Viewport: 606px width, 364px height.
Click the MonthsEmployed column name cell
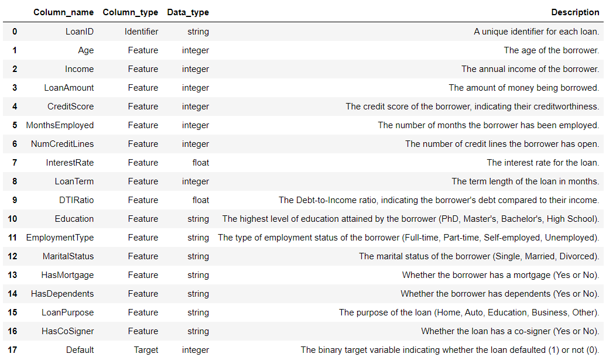60,125
